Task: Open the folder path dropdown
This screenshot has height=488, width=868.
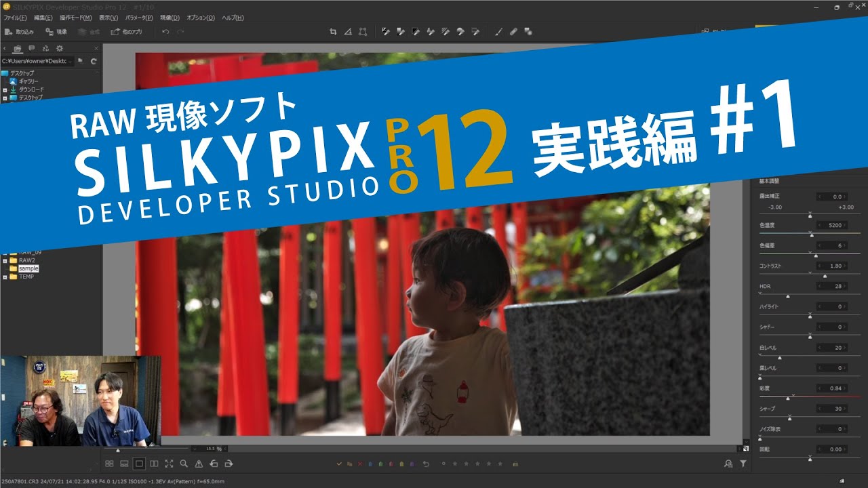Action: pos(71,61)
